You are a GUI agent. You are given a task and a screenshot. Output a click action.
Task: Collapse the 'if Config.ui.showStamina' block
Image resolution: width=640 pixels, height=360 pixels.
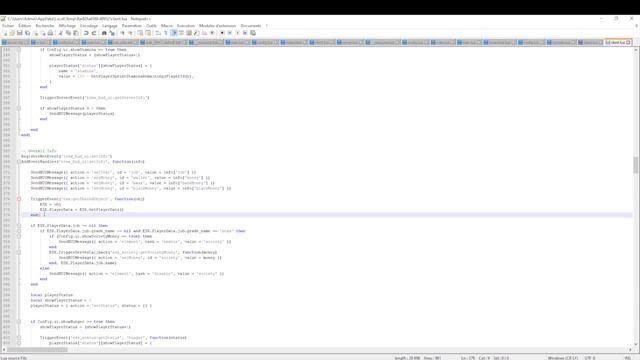(19, 49)
